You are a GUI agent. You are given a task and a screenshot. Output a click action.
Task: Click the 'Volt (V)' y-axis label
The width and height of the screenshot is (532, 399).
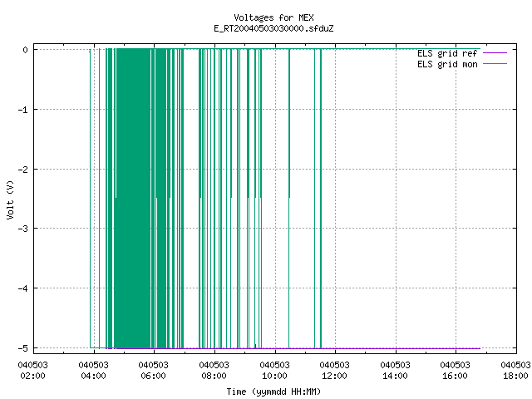(x=10, y=199)
